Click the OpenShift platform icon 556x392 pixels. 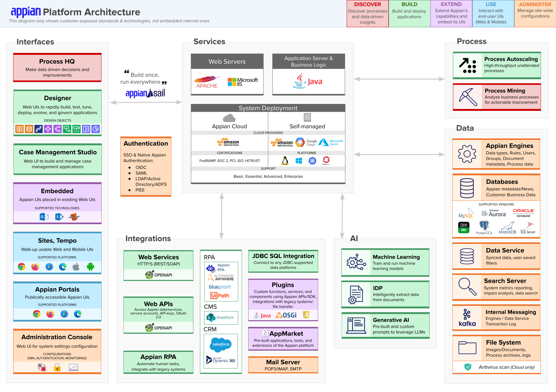point(326,161)
